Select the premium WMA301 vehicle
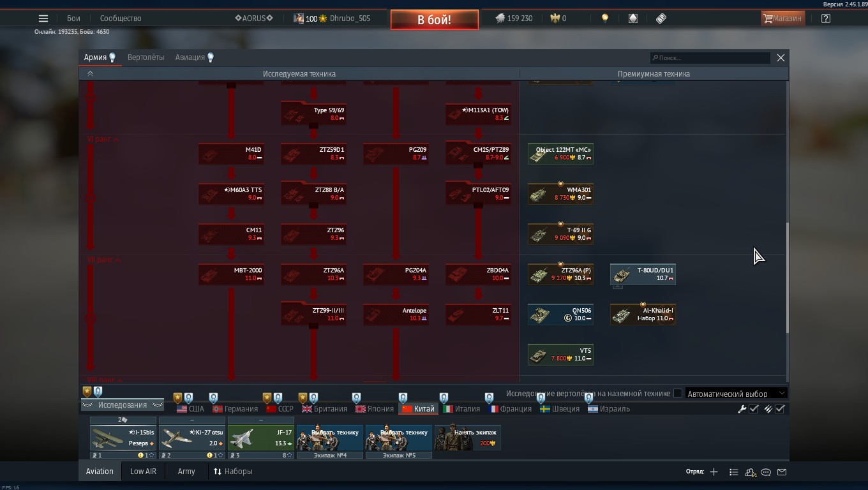Viewport: 868px width, 490px height. (560, 194)
